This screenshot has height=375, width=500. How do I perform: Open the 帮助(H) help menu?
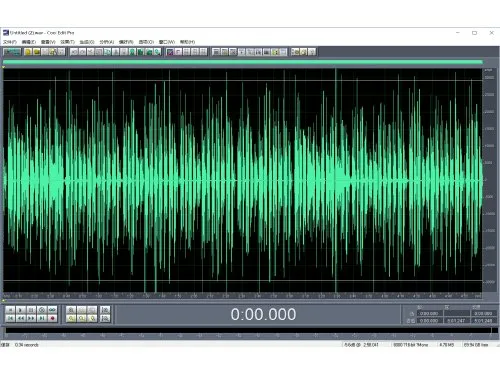click(187, 42)
